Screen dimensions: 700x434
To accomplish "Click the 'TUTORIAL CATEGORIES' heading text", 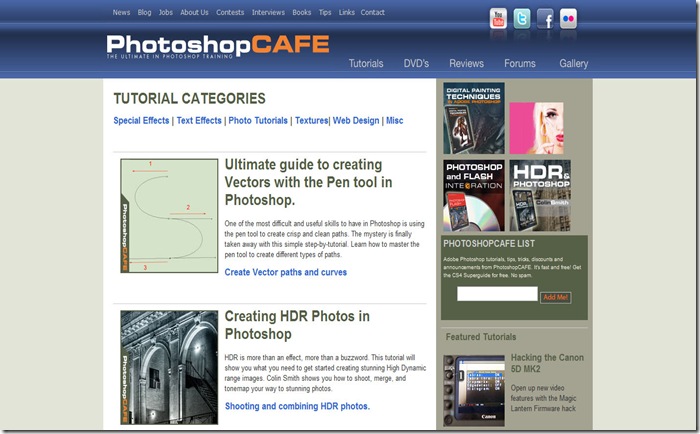I will point(189,98).
